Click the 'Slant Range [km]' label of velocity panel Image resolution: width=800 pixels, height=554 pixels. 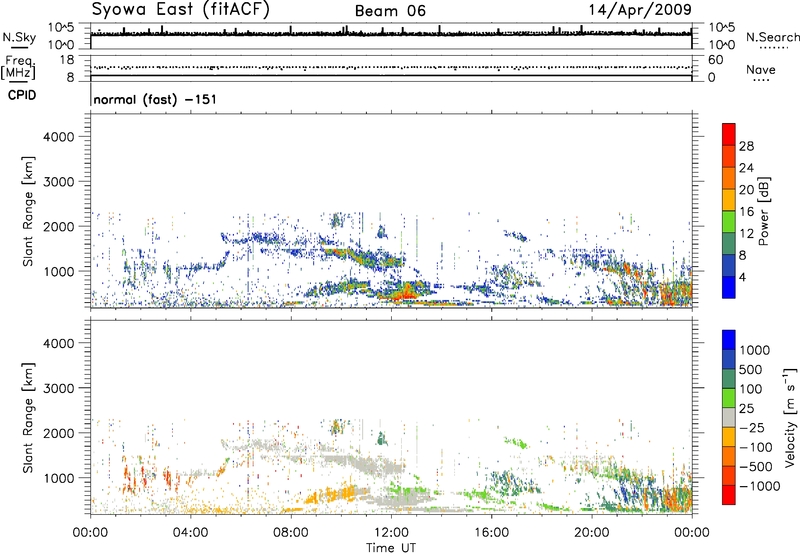point(28,417)
